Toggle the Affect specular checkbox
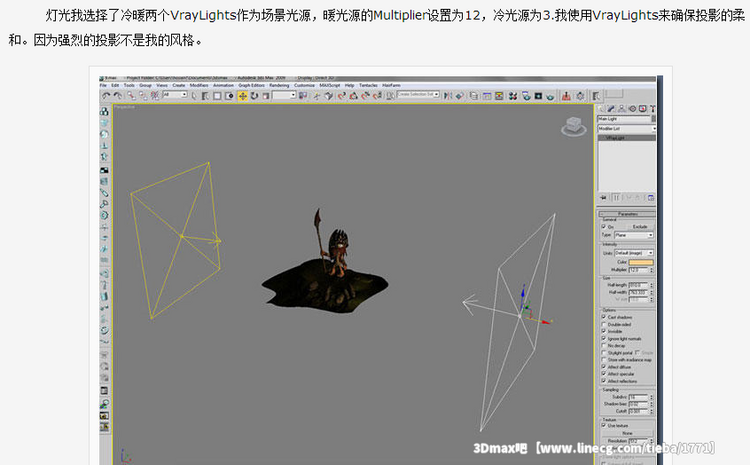The height and width of the screenshot is (465, 750). point(604,374)
